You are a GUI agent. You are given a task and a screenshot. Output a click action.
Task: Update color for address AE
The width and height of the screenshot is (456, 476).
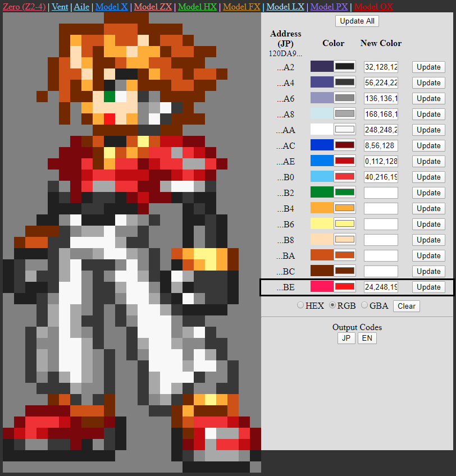coord(428,162)
